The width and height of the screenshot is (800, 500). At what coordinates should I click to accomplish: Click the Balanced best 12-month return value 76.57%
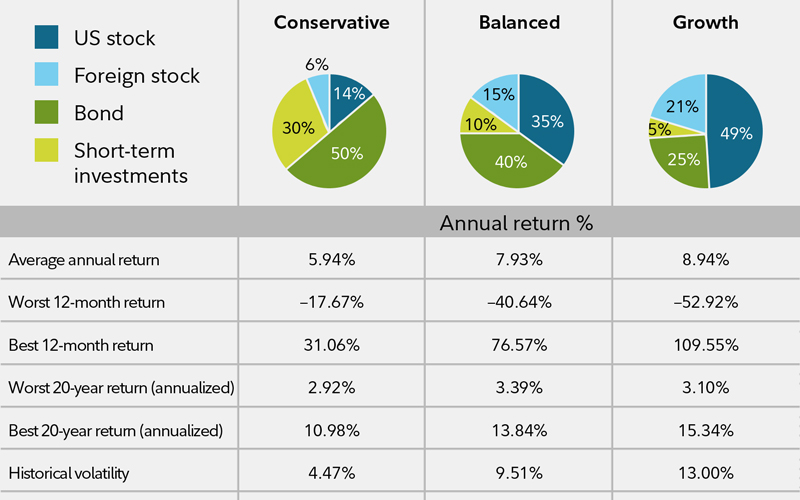(x=518, y=345)
